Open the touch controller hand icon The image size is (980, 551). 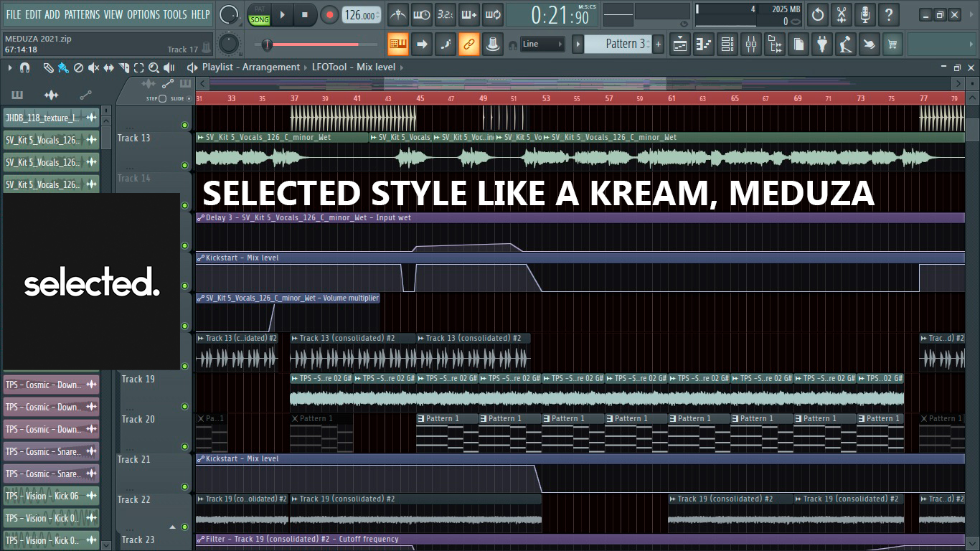[870, 44]
